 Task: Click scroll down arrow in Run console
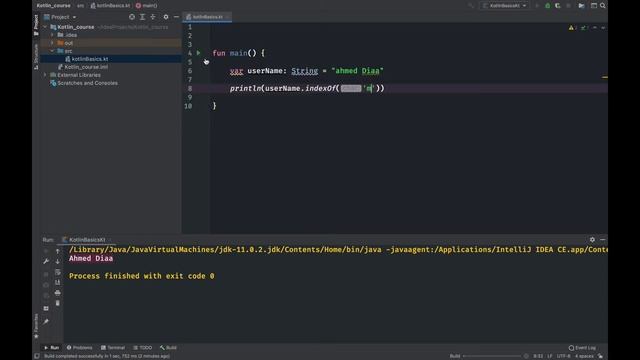click(58, 261)
